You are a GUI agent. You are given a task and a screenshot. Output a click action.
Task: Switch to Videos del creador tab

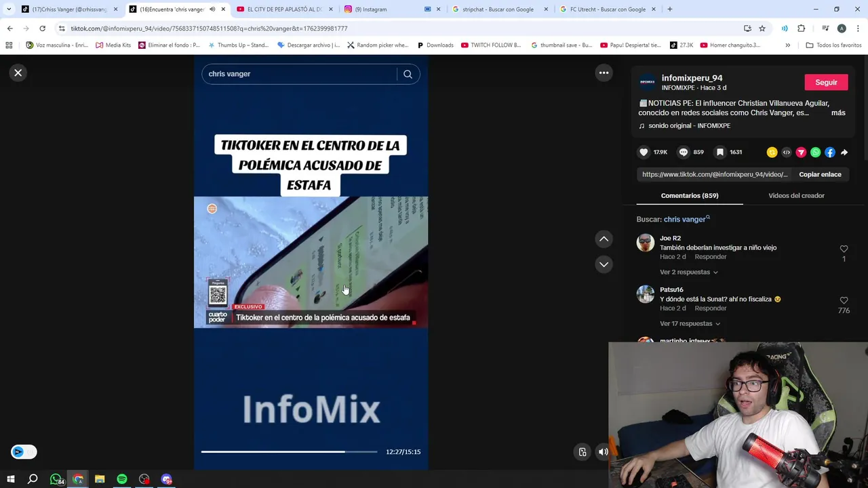pyautogui.click(x=796, y=195)
